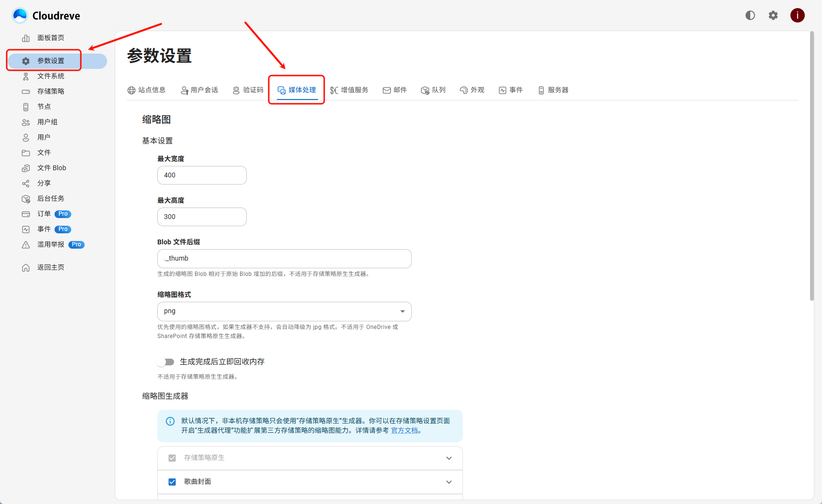Click the 存储策略原生 checkbox
Viewport: 822px width, 504px height.
point(172,458)
